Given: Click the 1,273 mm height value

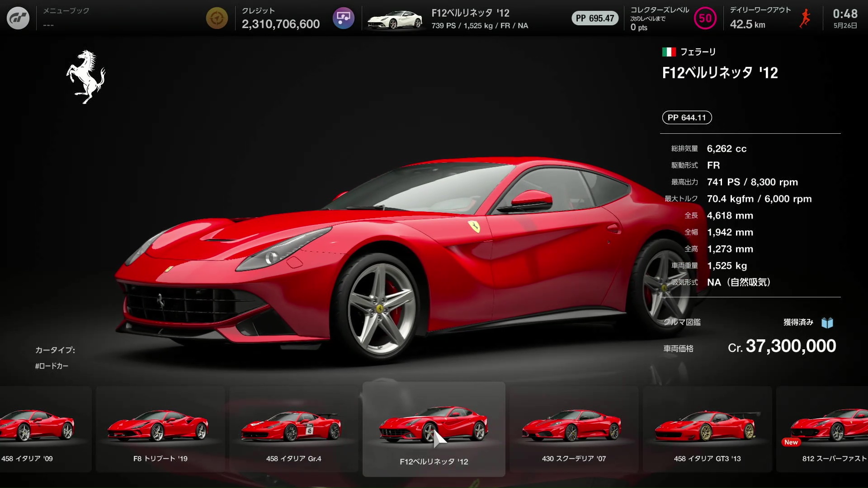Looking at the screenshot, I should coord(730,249).
